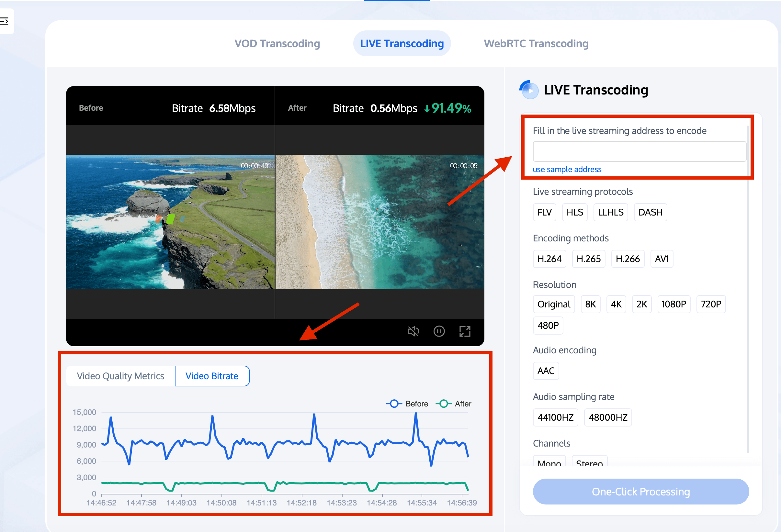Click the 00:00:05 video timestamp
The width and height of the screenshot is (781, 532).
[x=463, y=166]
